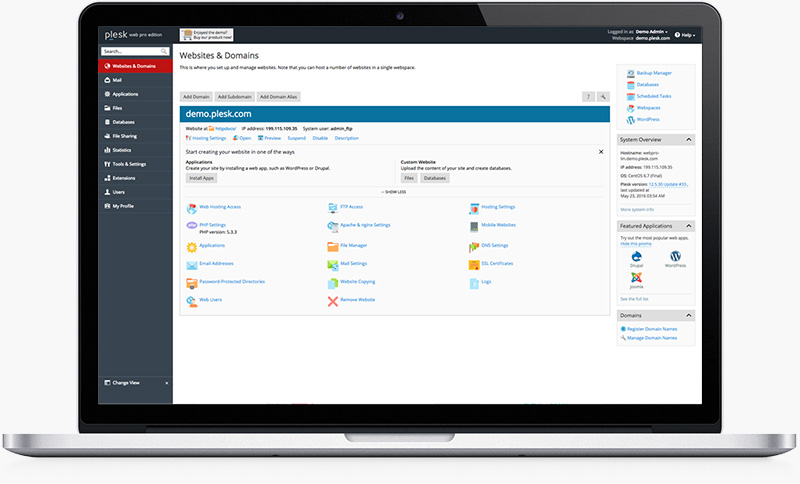Open Tools & Settings in the sidebar
Image resolution: width=800 pixels, height=484 pixels.
(x=135, y=164)
